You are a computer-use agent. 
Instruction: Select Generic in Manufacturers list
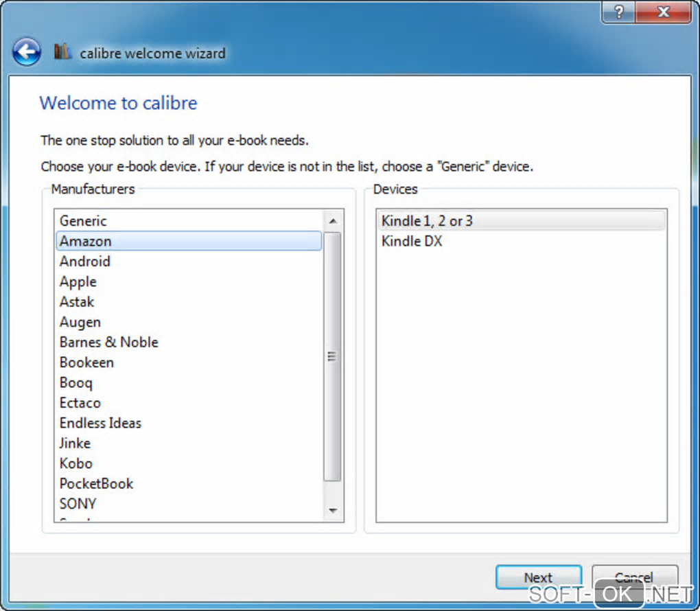(189, 220)
